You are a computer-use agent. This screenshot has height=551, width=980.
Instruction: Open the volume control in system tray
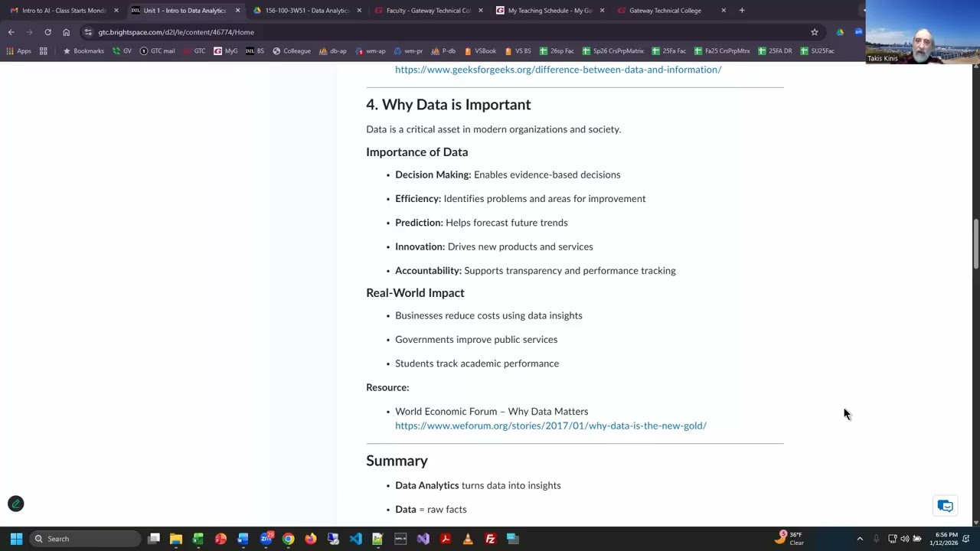904,539
